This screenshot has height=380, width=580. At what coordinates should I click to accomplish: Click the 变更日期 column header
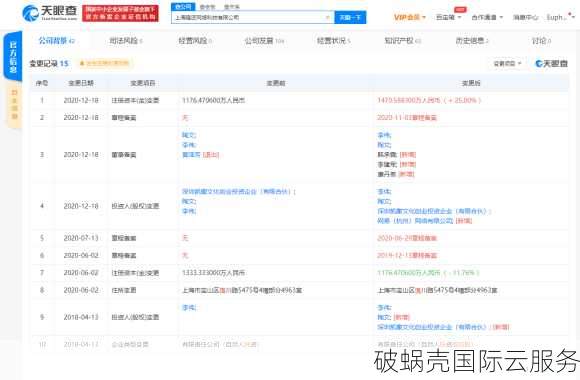click(x=81, y=83)
